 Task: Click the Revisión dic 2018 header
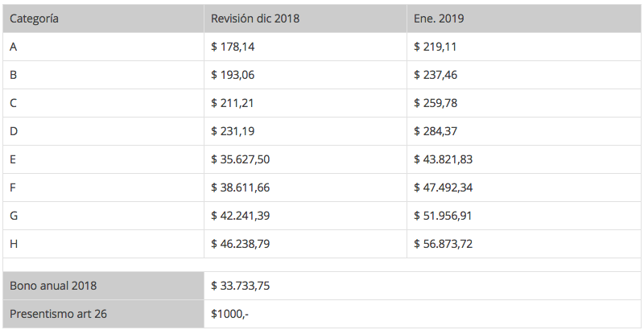(255, 19)
